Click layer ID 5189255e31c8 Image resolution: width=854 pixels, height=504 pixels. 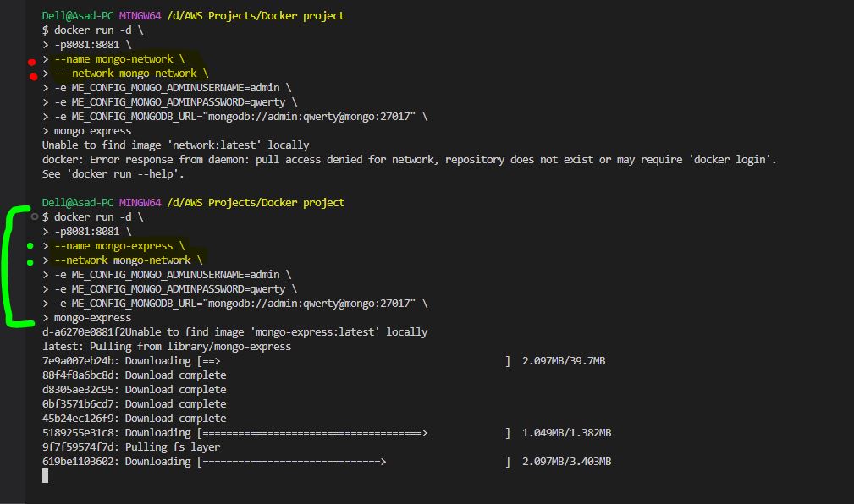click(x=78, y=433)
